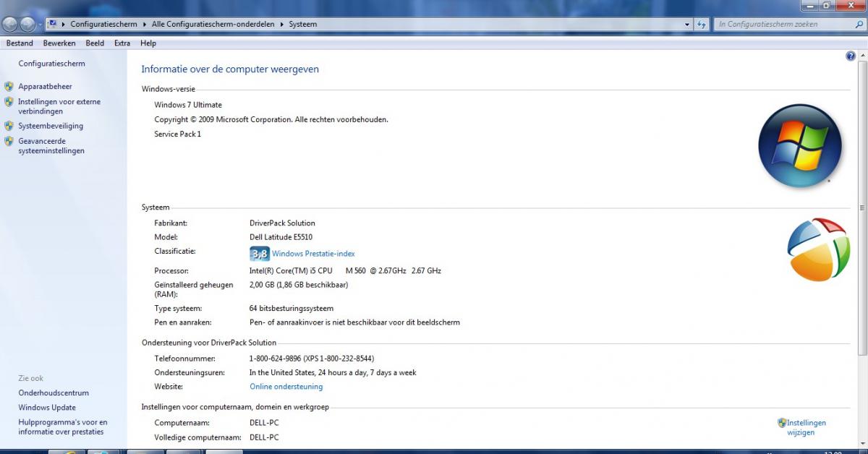Click Configuratiescherm in breadcrumb path

[x=103, y=24]
